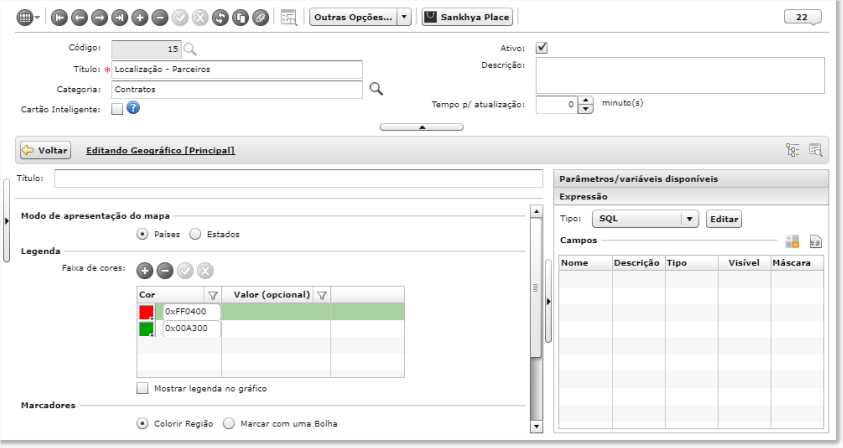
Task: Go to previous record arrow
Action: click(x=80, y=18)
